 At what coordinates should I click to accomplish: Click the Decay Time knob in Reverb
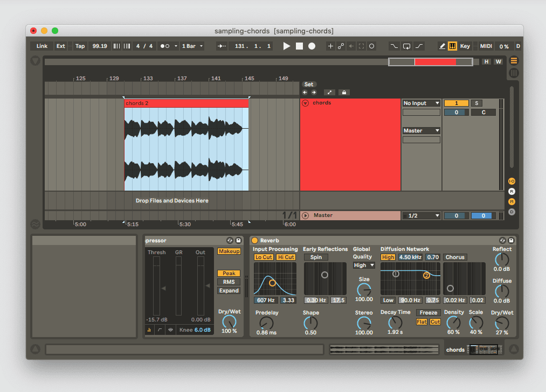395,323
